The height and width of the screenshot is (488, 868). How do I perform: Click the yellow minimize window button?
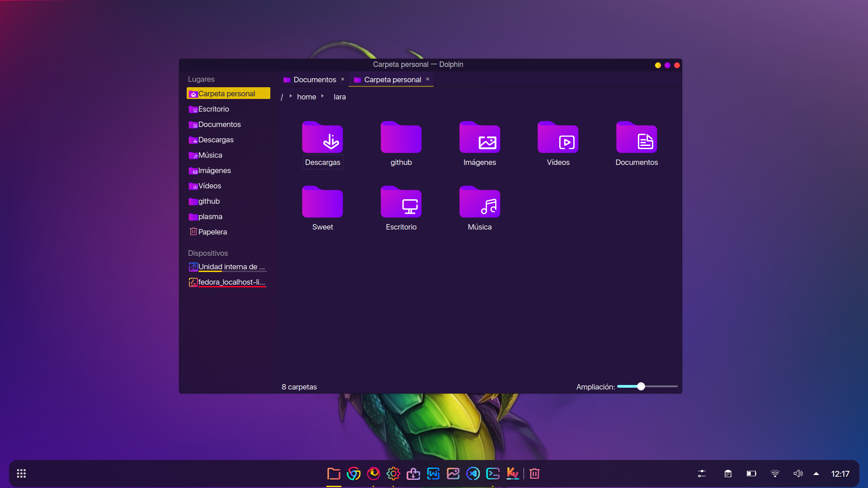tap(658, 65)
